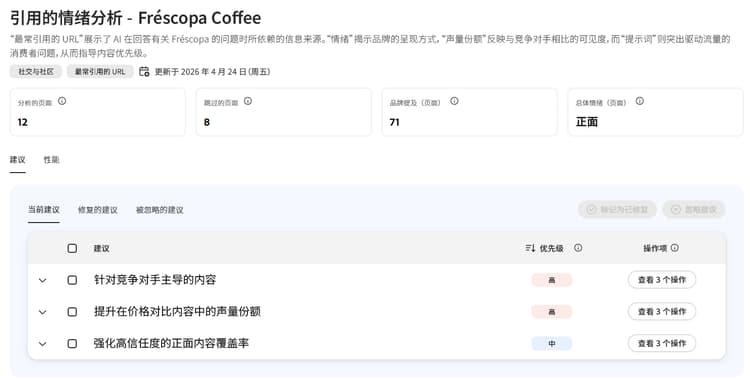View 3 actions for 针对竞争对手主导的内容

[x=662, y=280]
